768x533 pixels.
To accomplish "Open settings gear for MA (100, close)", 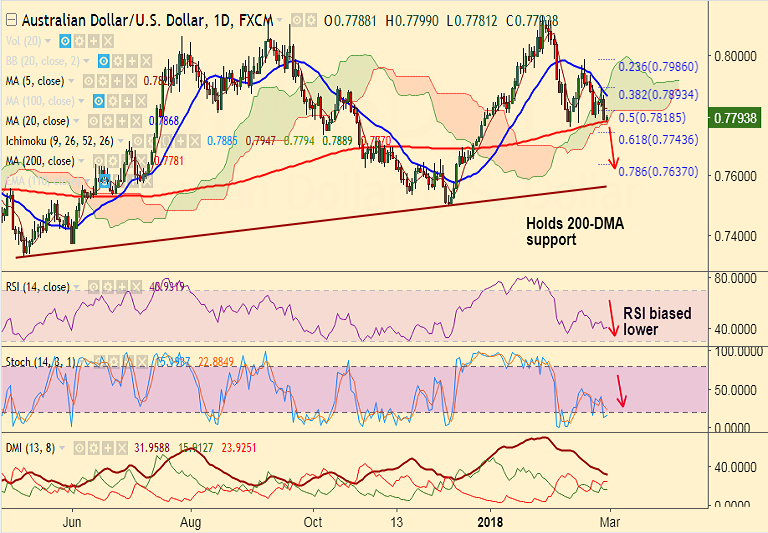I will 113,101.
